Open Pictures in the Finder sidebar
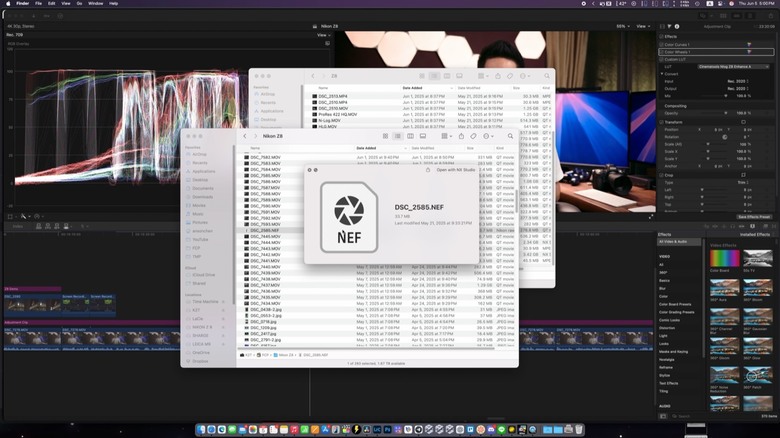 tap(200, 222)
